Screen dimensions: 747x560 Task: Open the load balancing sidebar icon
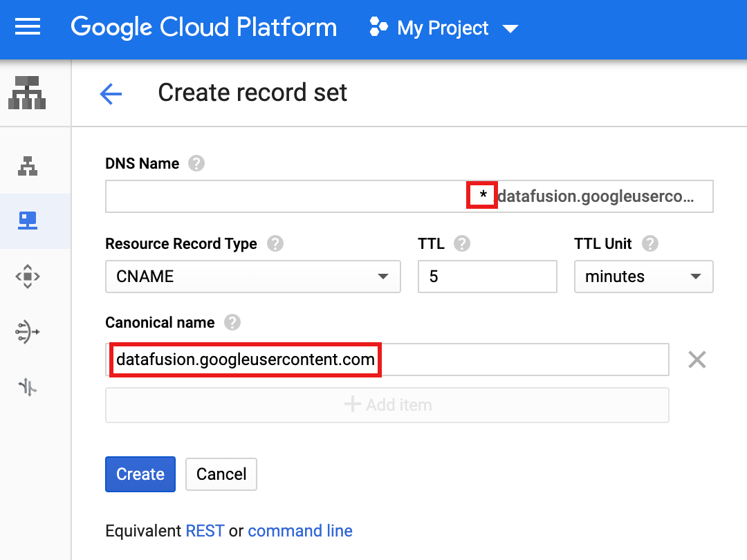(28, 166)
